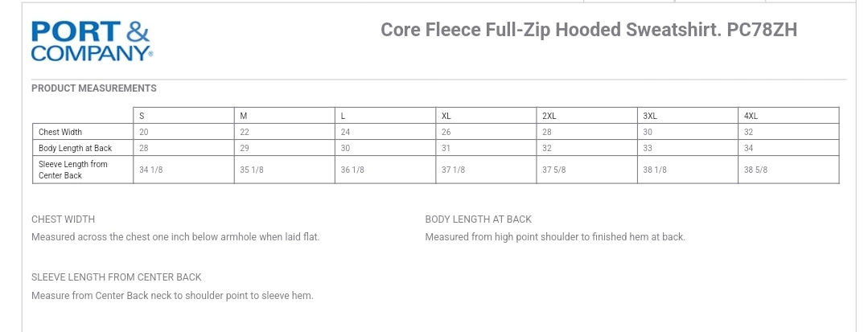
Task: Click the text about measuring to finished hem
Action: [555, 237]
